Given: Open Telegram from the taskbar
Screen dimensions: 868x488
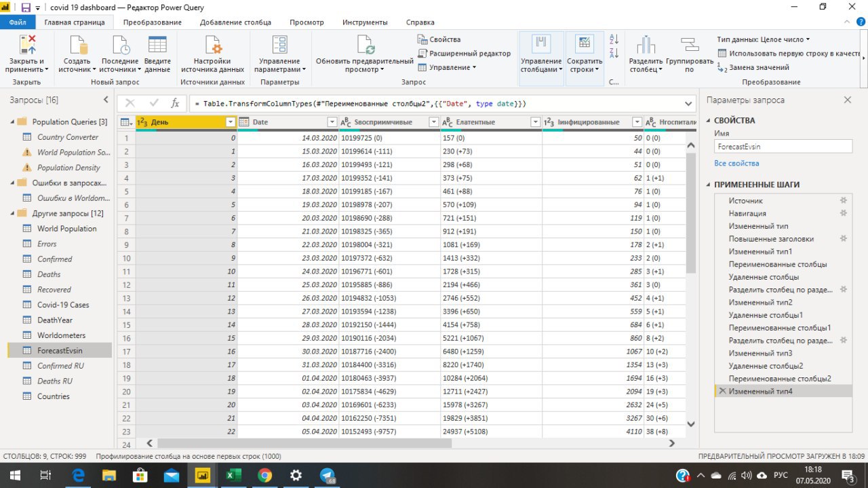Looking at the screenshot, I should 327,475.
